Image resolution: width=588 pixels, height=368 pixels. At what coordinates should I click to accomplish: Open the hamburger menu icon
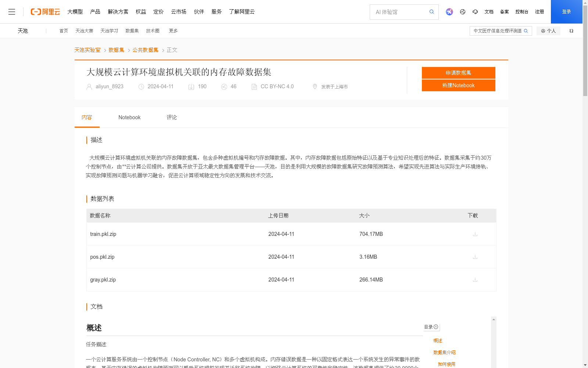[x=12, y=12]
